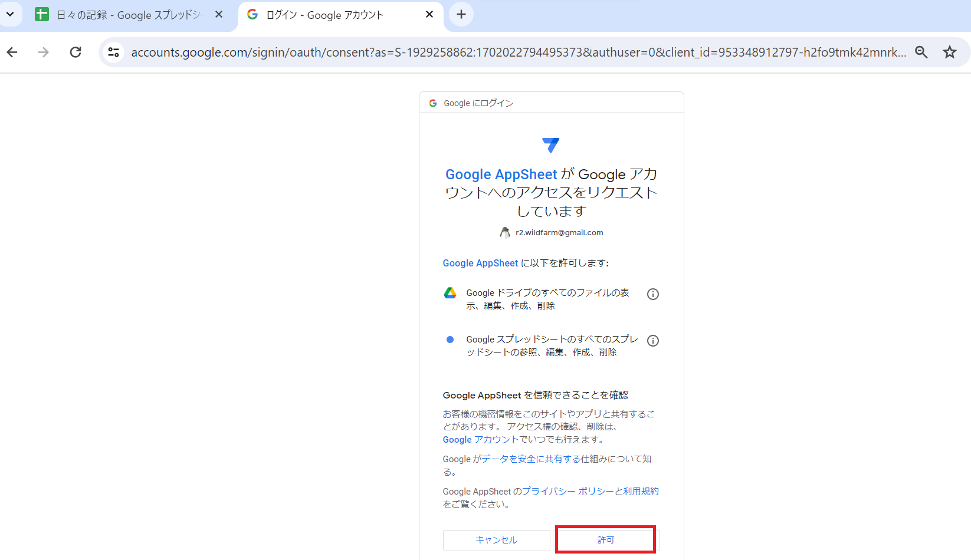This screenshot has width=971, height=560.
Task: Open Google AppSheet link in heading
Action: [x=501, y=174]
